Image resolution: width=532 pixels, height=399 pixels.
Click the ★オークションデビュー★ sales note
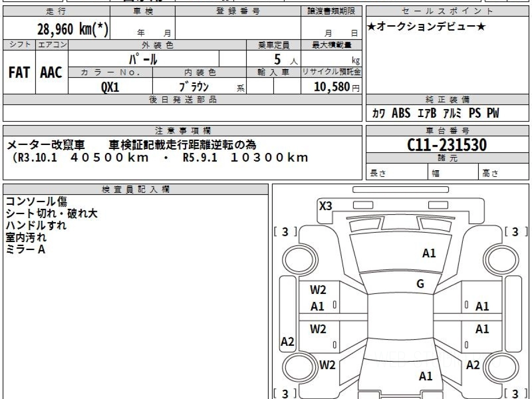(426, 27)
